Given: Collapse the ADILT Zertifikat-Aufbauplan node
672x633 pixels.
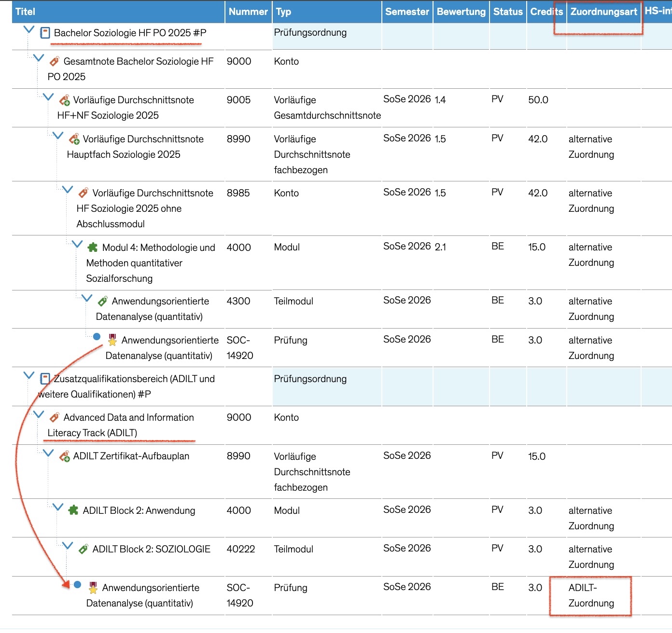Looking at the screenshot, I should click(x=48, y=453).
